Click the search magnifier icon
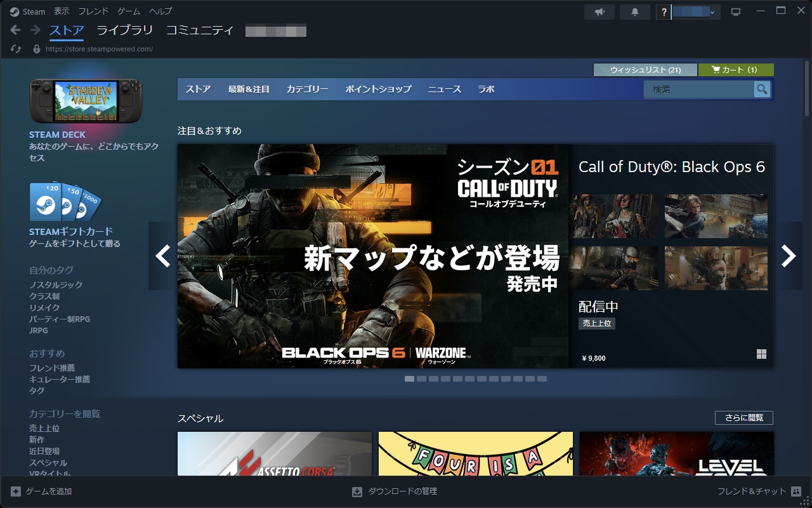The width and height of the screenshot is (812, 508). tap(761, 89)
